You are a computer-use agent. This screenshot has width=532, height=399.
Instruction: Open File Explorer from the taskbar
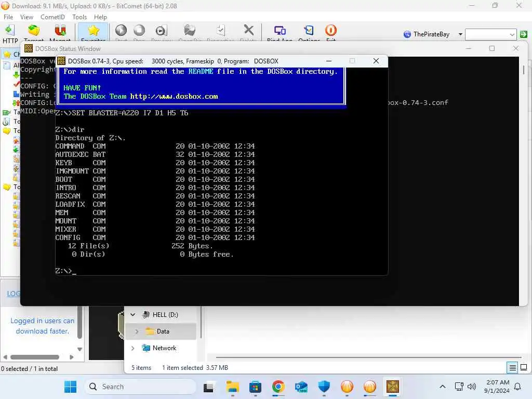(233, 387)
